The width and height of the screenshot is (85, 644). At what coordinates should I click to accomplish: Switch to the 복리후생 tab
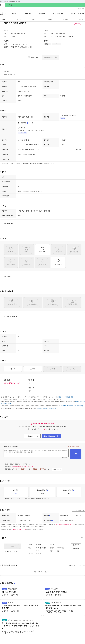tap(50, 19)
